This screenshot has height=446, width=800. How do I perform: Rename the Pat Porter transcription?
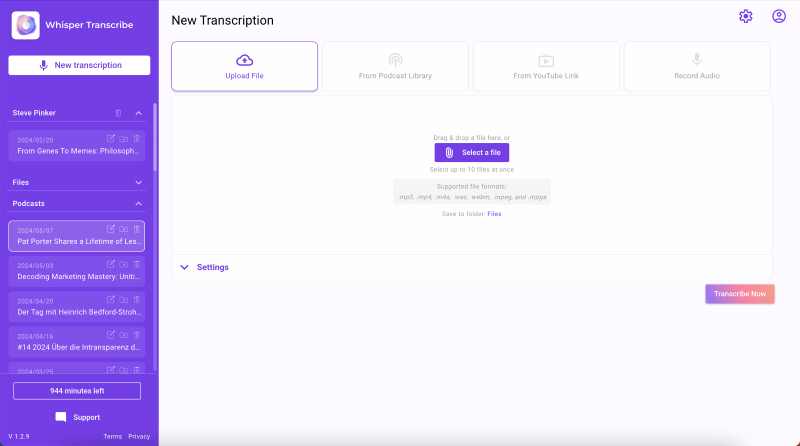tap(111, 229)
